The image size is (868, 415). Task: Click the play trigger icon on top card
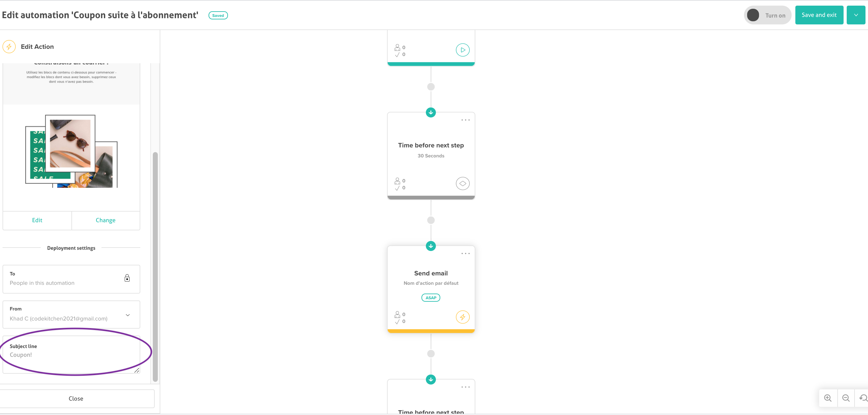coord(462,50)
